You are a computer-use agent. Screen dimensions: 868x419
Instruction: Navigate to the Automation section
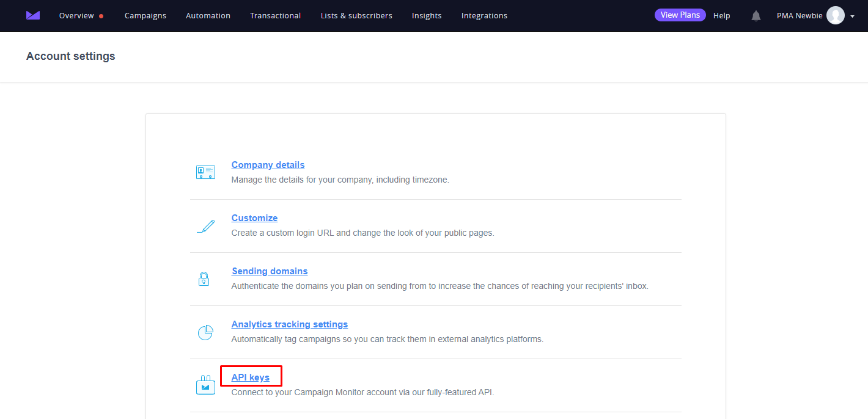pos(208,16)
